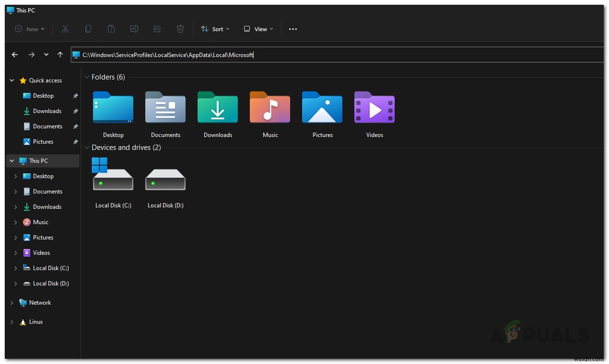The image size is (609, 364).
Task: Unpin Desktop via its pin icon
Action: point(75,96)
